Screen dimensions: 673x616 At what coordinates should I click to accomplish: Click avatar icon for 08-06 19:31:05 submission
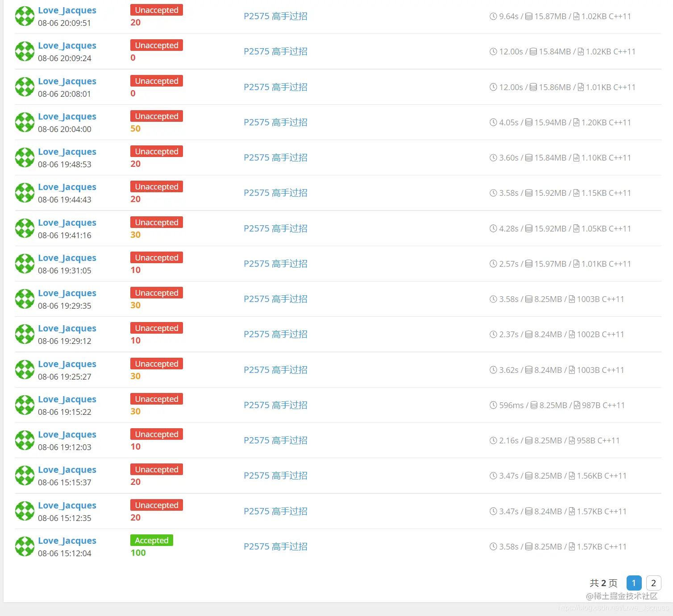coord(25,264)
